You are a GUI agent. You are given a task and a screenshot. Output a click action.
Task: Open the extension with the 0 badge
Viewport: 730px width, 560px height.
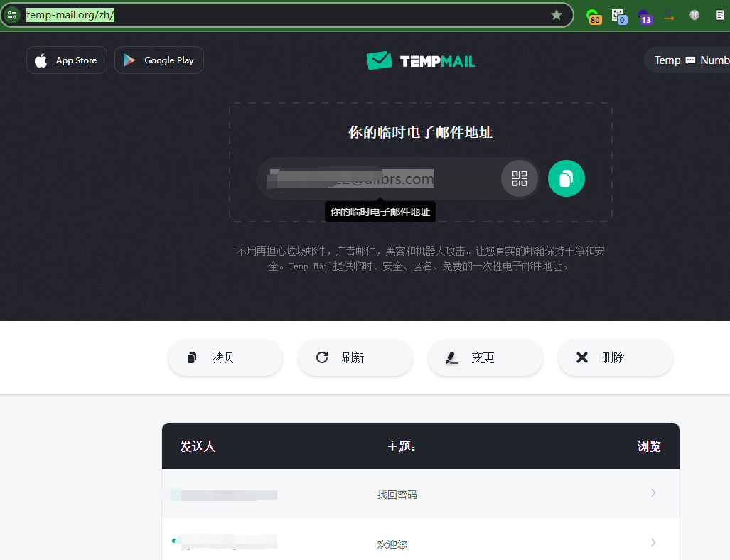[618, 16]
